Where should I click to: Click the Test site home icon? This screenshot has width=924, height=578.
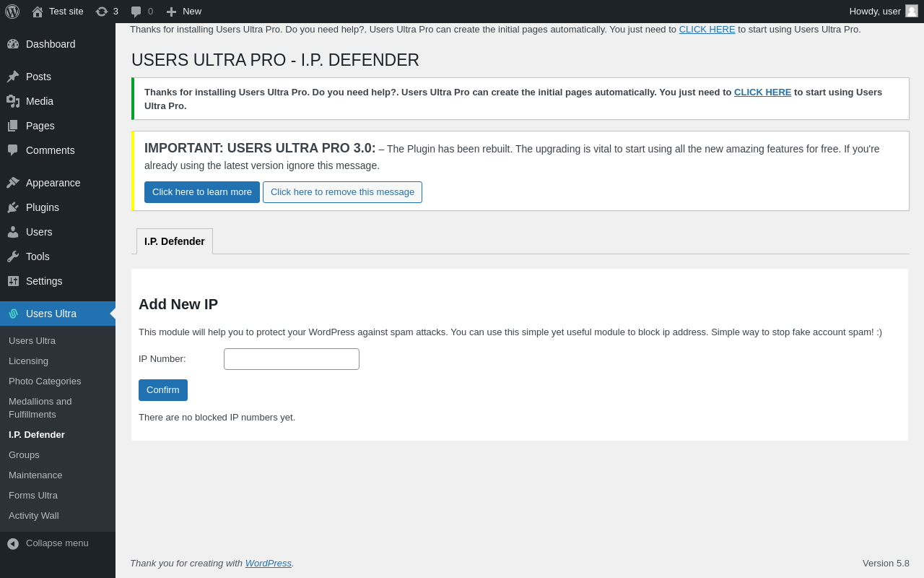click(38, 12)
